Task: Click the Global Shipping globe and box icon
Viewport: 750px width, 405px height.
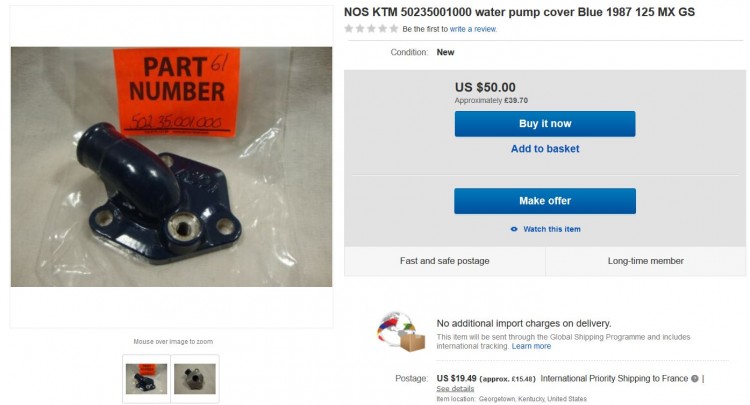Action: point(401,332)
